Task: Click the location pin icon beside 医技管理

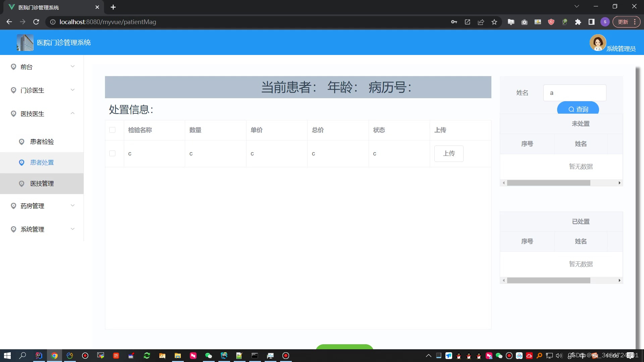Action: click(21, 184)
